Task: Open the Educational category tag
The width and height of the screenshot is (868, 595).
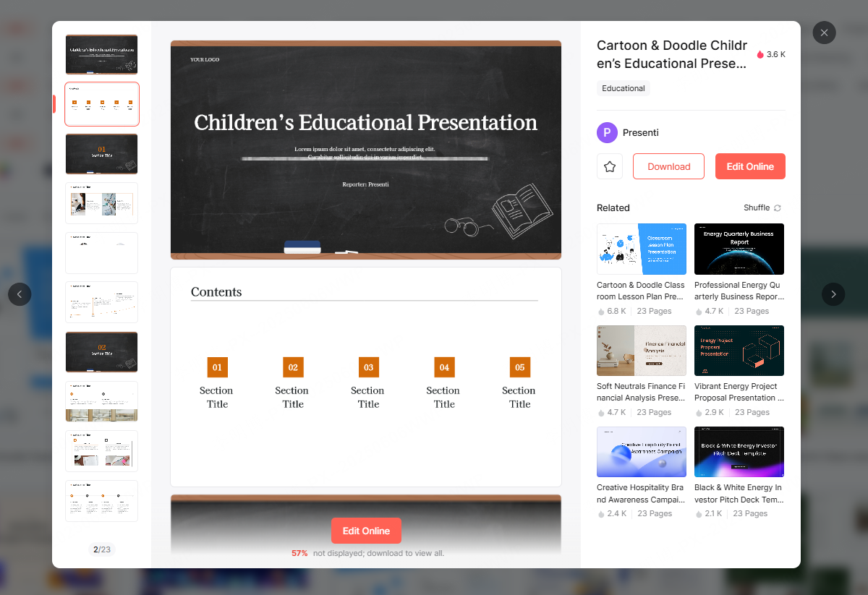Action: pos(623,87)
